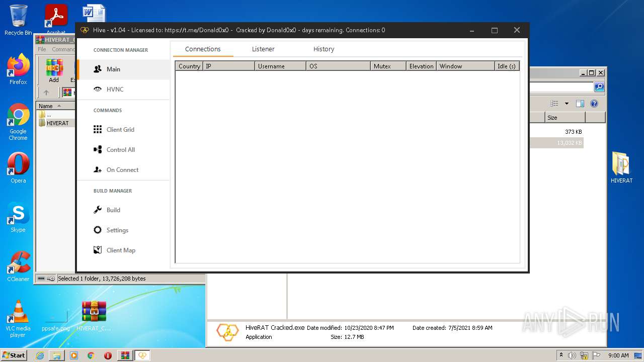Open the Windows Start menu
The height and width of the screenshot is (362, 644).
pos(14,355)
